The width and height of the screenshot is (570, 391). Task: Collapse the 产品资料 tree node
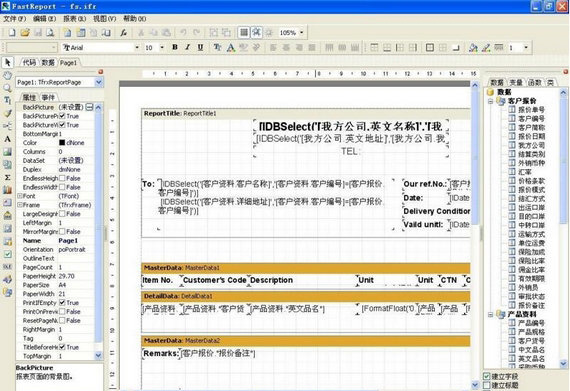490,314
